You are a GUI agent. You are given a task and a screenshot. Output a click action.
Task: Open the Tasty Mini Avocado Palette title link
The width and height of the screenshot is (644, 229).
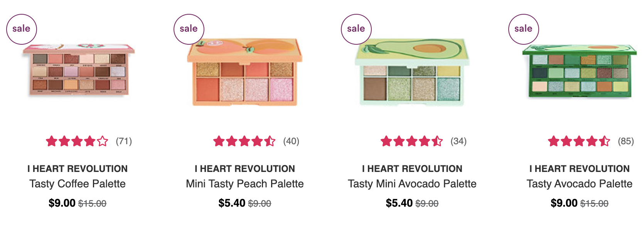tap(412, 184)
